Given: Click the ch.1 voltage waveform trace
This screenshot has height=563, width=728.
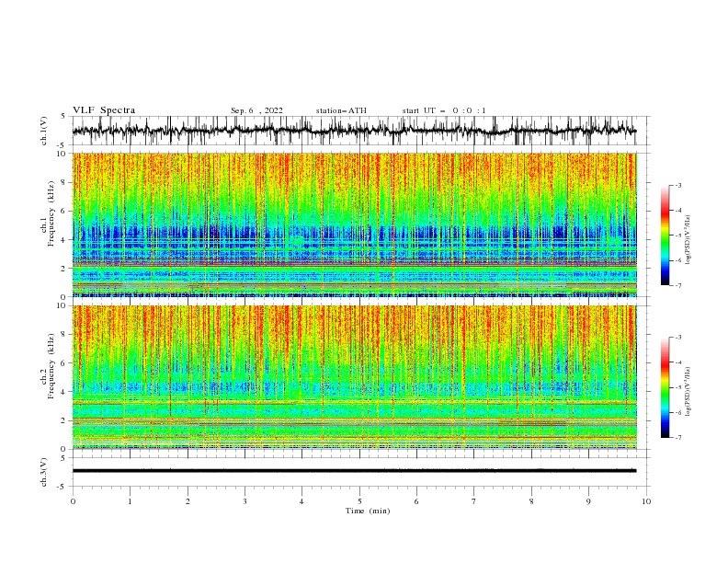Looking at the screenshot, I should pos(354,131).
